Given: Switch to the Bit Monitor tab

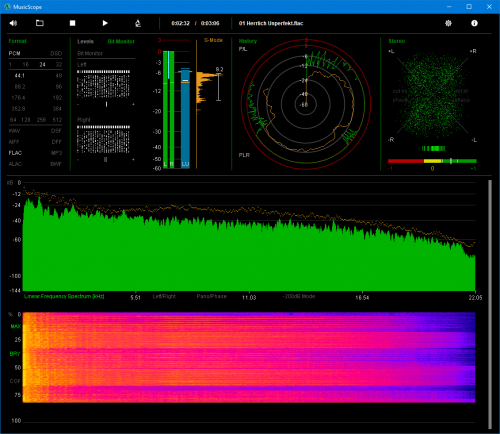Looking at the screenshot, I should point(121,41).
